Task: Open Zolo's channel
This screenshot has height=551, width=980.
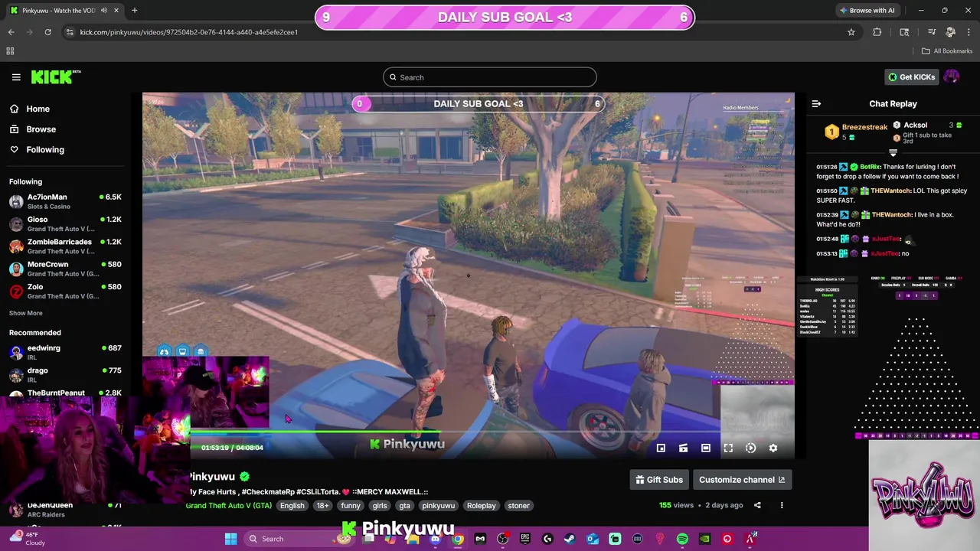Action: [65, 291]
